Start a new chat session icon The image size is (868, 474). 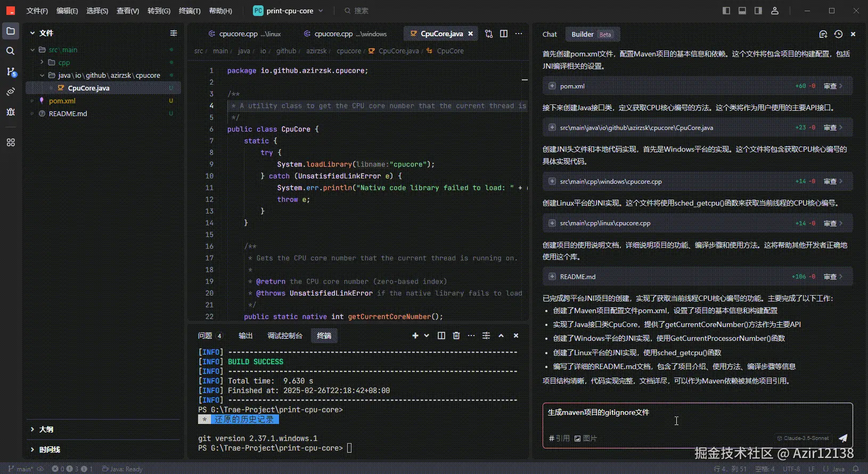click(x=823, y=34)
